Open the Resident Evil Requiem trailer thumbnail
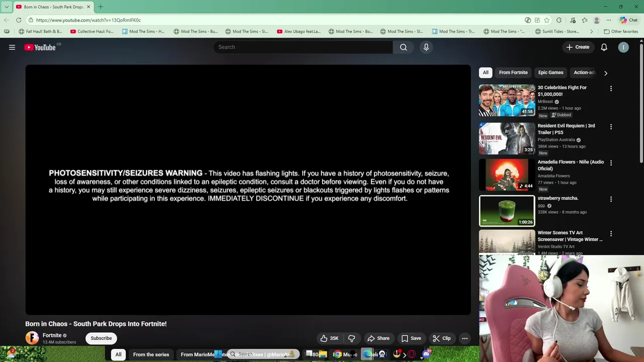 507,138
